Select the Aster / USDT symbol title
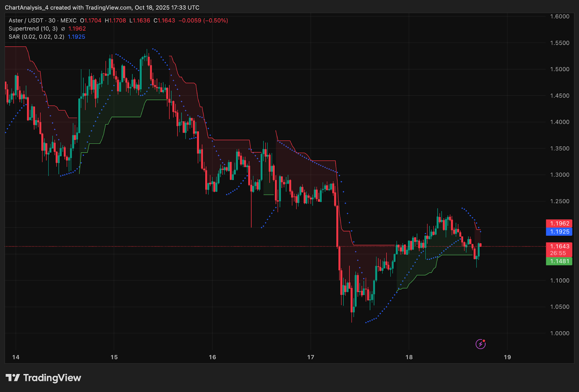 [26, 21]
